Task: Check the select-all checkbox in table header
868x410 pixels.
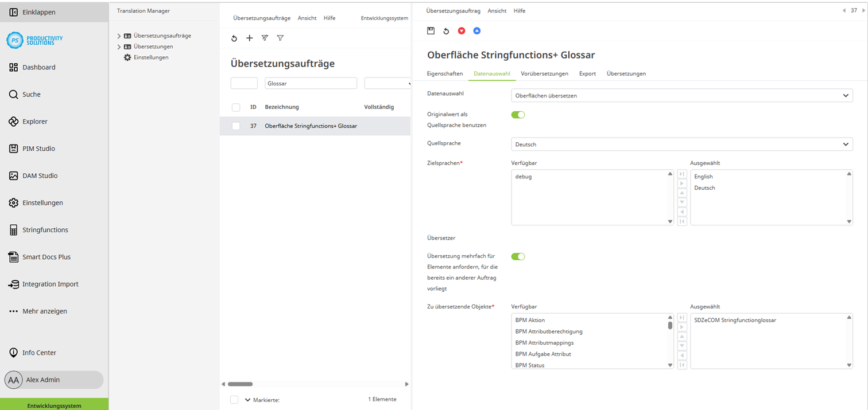Action: point(236,107)
